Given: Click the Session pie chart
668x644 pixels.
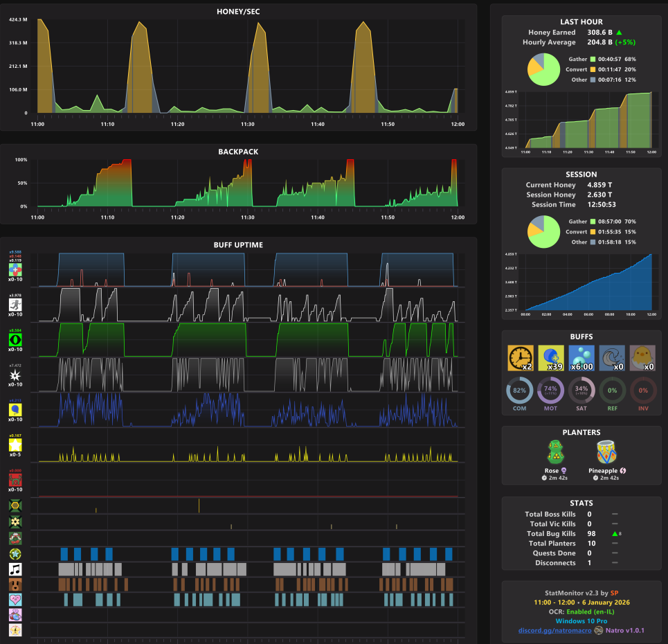Looking at the screenshot, I should point(543,232).
